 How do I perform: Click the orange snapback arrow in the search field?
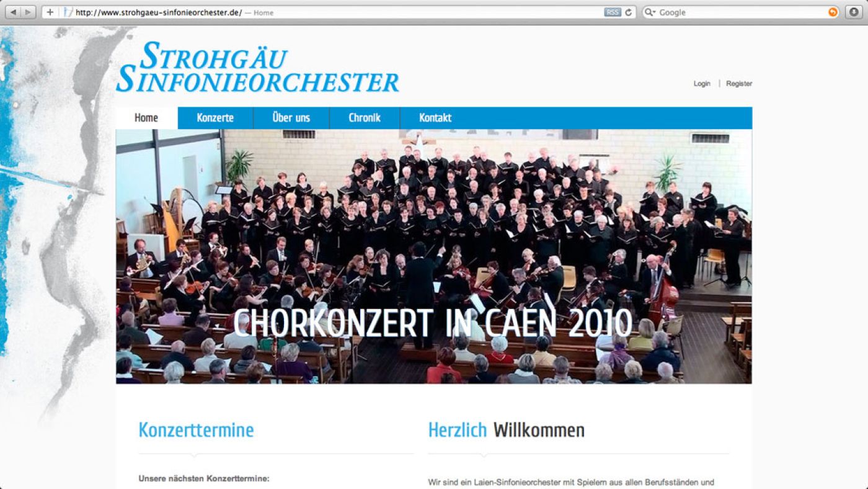coord(833,12)
